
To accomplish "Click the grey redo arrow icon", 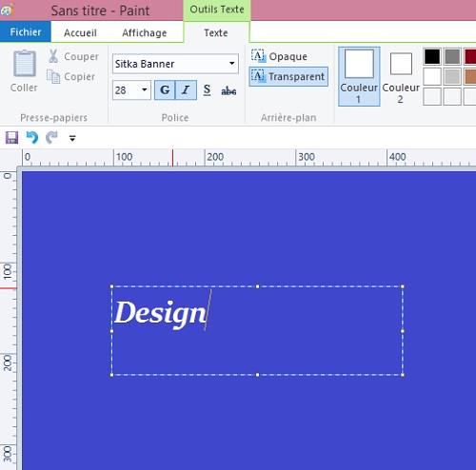I will (51, 138).
